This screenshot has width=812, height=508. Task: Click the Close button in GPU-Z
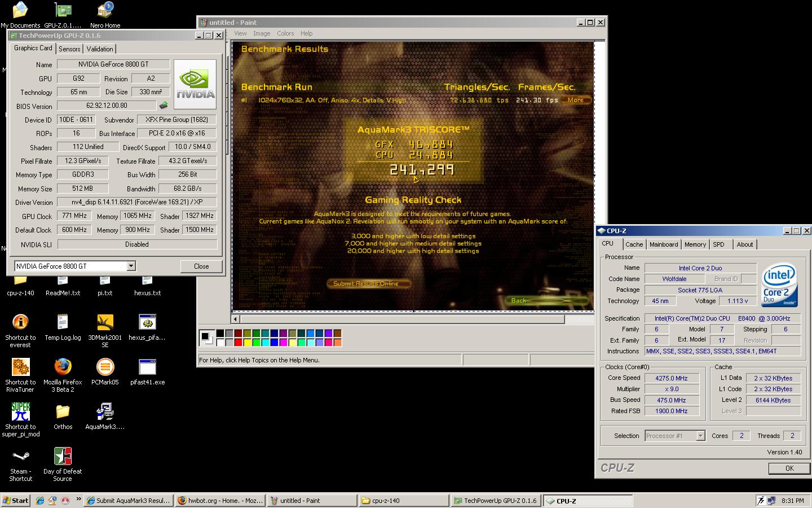coord(201,266)
